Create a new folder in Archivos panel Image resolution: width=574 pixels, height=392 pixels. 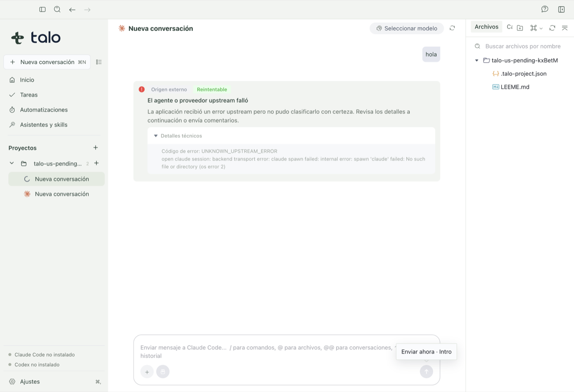click(520, 28)
